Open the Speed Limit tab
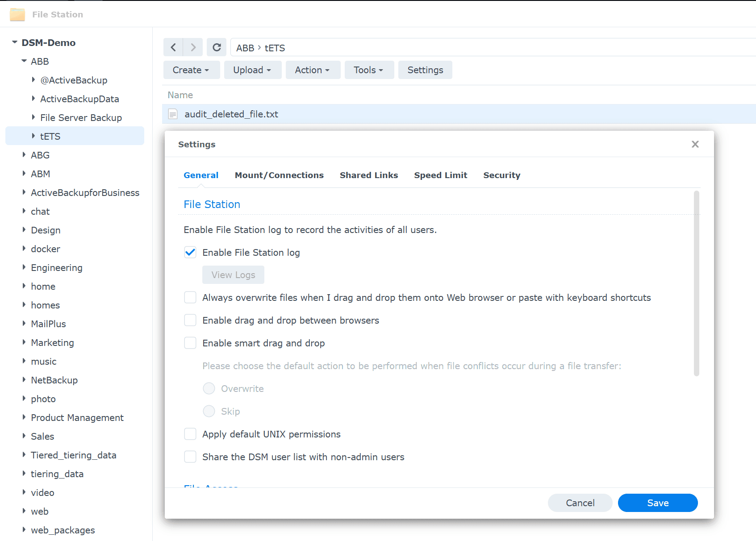Viewport: 756px width, 541px height. [x=441, y=175]
